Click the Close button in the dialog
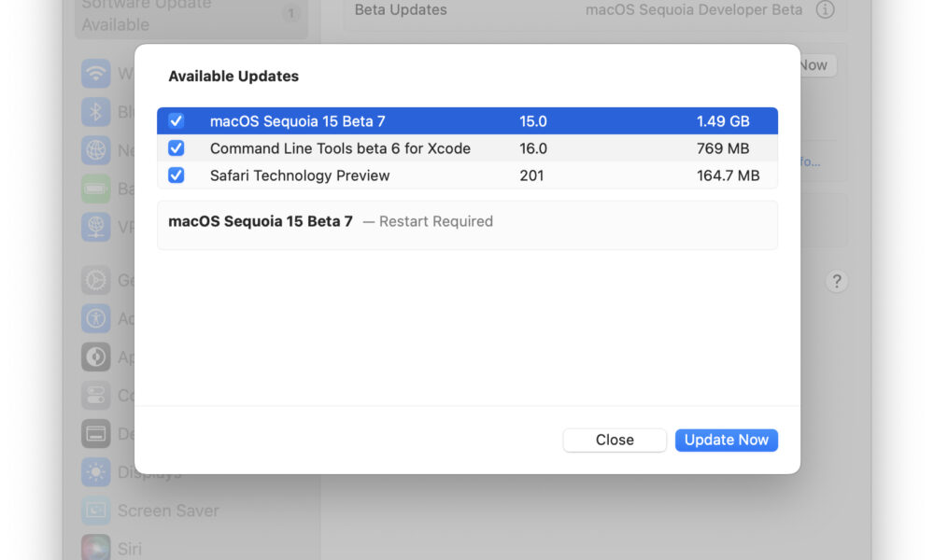The height and width of the screenshot is (560, 934). point(615,440)
